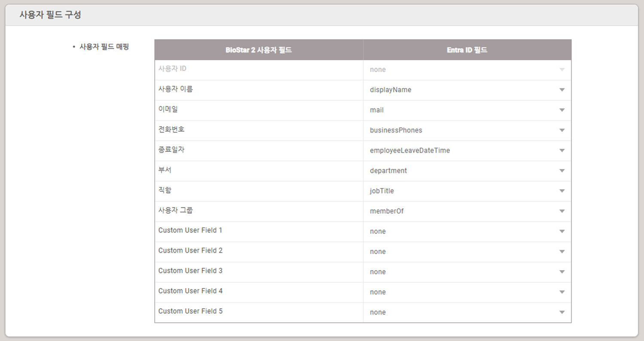Click the Custom User Field 2 label

[x=190, y=250]
